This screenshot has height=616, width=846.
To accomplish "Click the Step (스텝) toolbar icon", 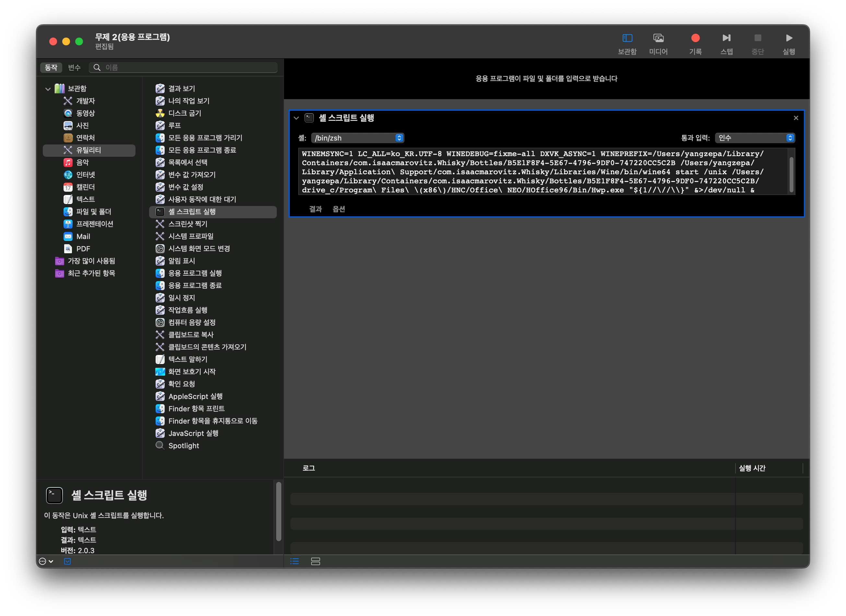I will click(x=726, y=38).
